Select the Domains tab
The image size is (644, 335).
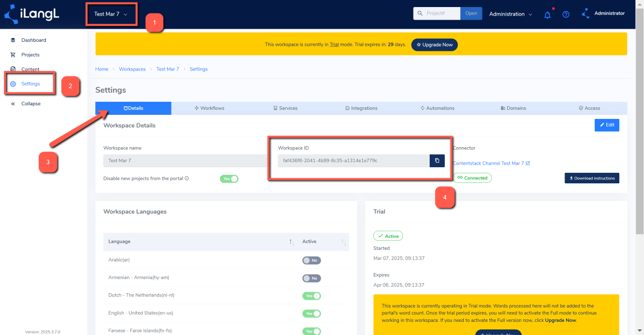click(513, 108)
